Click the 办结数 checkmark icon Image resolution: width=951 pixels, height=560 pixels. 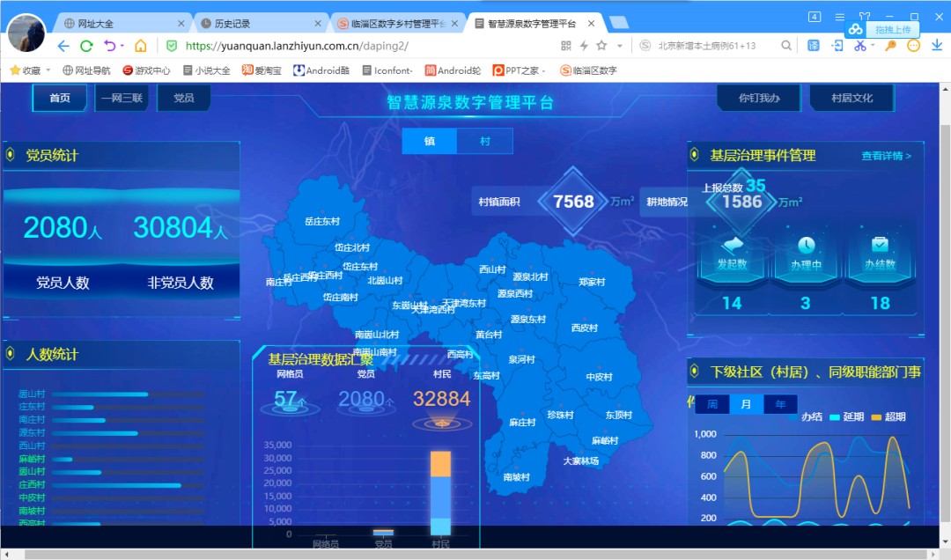879,244
